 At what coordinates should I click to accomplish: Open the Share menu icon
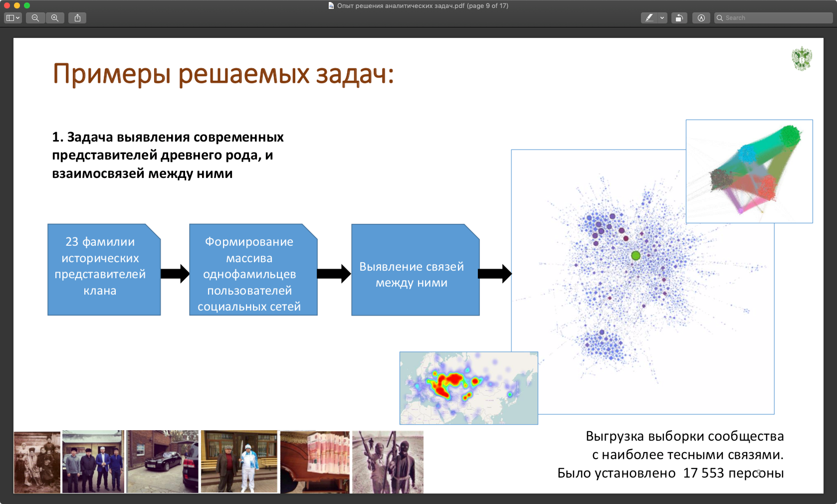[77, 18]
